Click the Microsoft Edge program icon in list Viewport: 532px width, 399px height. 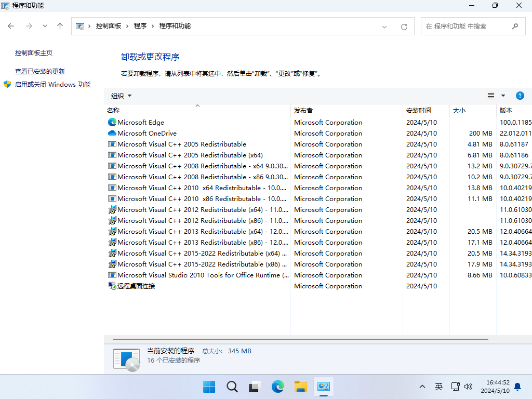click(x=112, y=123)
